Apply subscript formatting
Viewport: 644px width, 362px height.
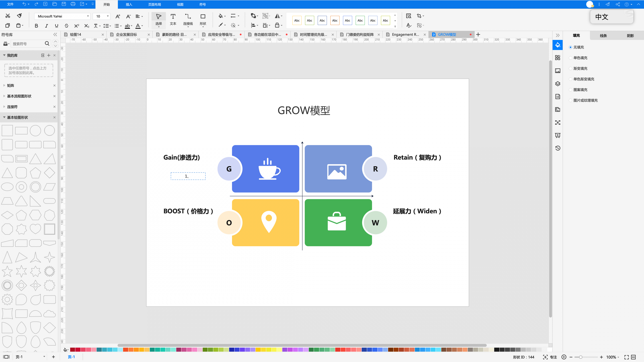87,26
